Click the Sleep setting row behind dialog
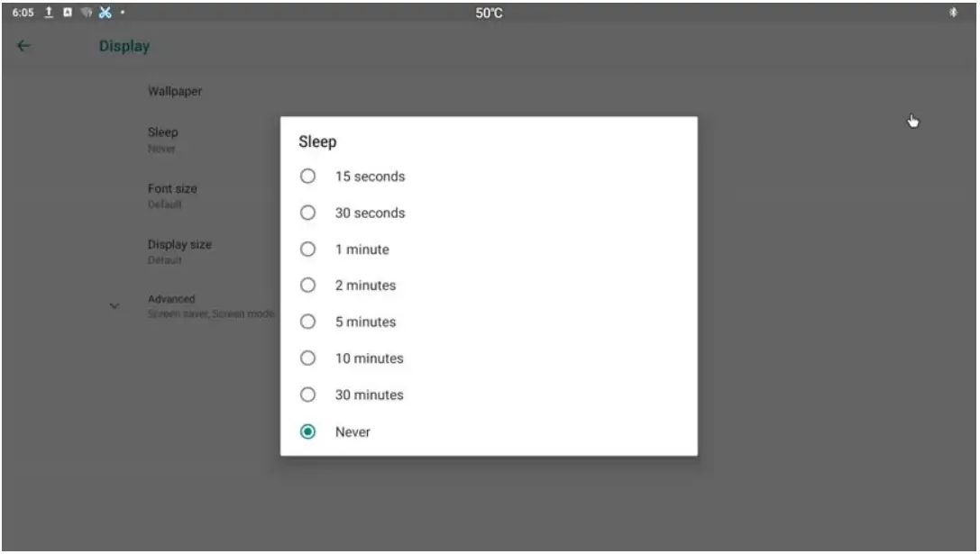 pyautogui.click(x=164, y=139)
